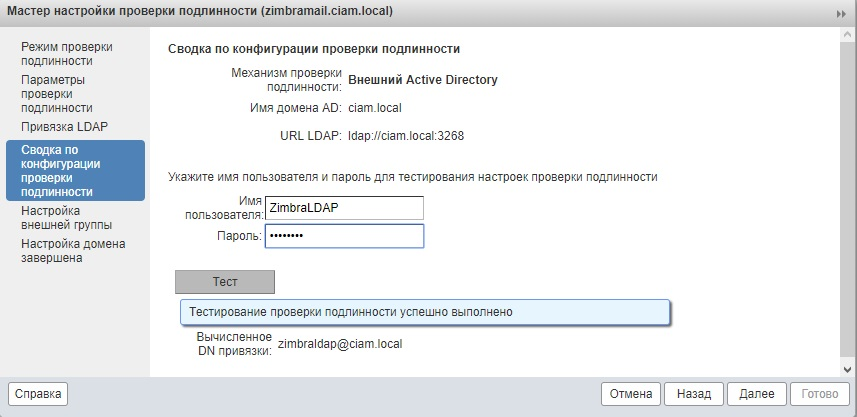Select the 'Привязка LDAP' step

click(x=64, y=127)
